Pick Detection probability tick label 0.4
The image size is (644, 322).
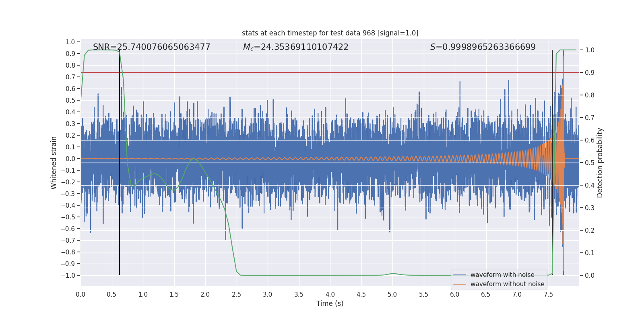590,185
